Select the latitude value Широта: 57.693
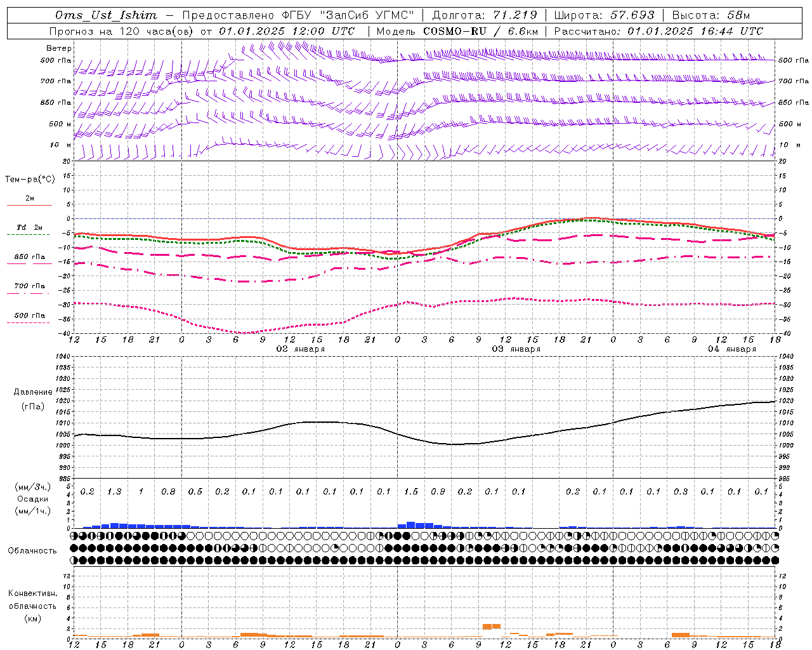The height and width of the screenshot is (650, 812). (x=604, y=15)
